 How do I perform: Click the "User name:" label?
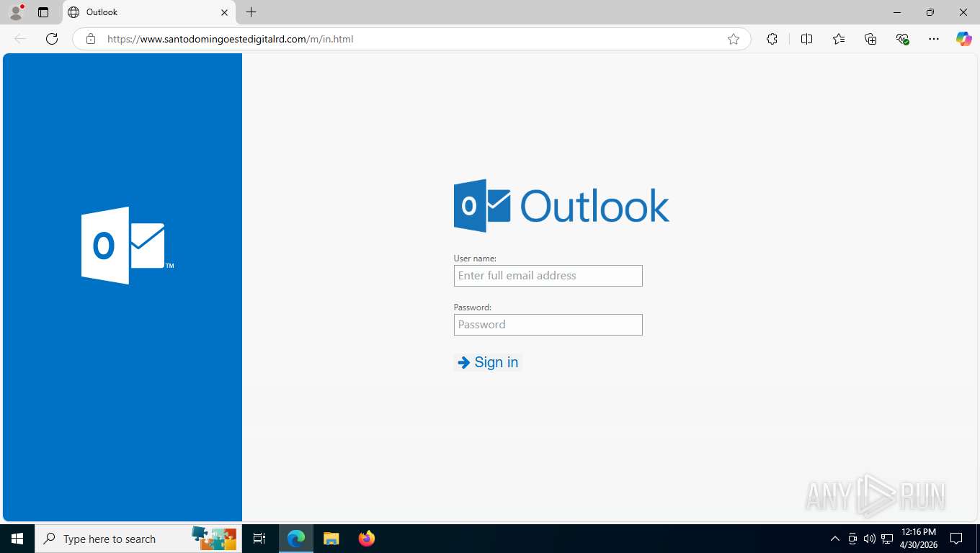(x=475, y=258)
